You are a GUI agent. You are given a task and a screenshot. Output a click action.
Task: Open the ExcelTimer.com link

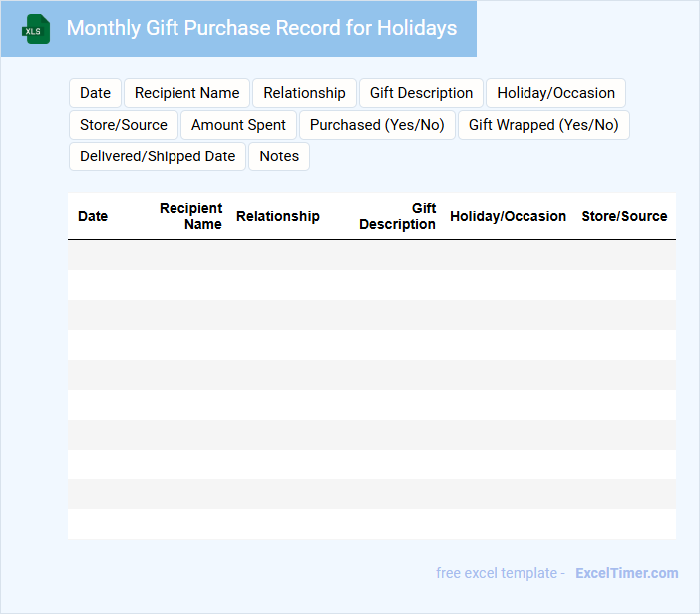627,573
